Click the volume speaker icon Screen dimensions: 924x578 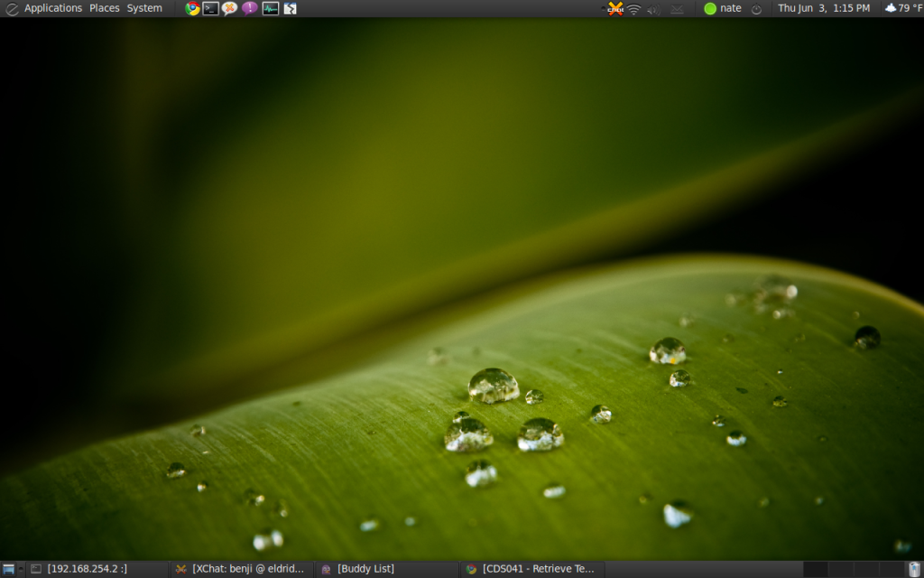654,9
